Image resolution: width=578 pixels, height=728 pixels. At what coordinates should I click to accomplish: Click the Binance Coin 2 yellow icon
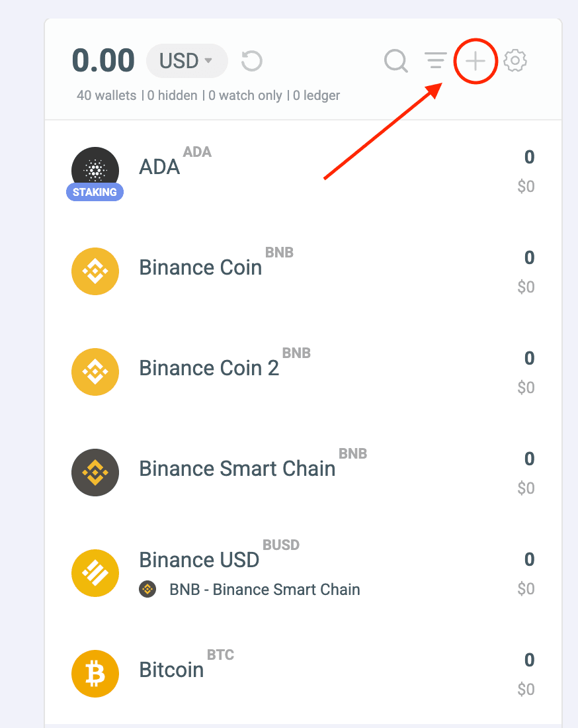click(x=95, y=372)
